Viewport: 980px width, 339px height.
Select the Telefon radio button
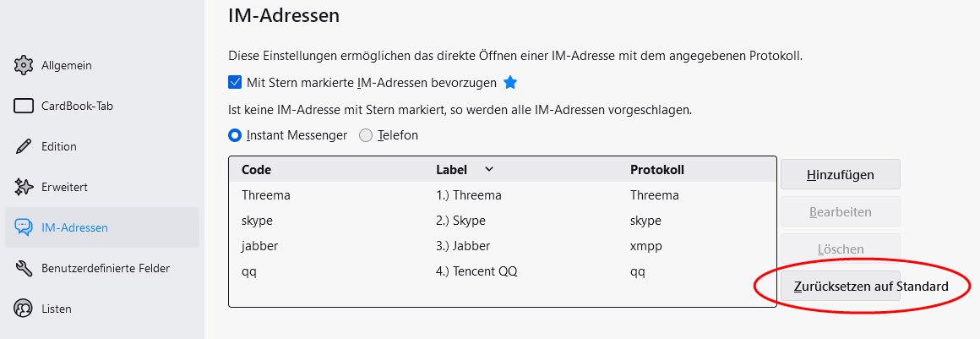(x=366, y=135)
